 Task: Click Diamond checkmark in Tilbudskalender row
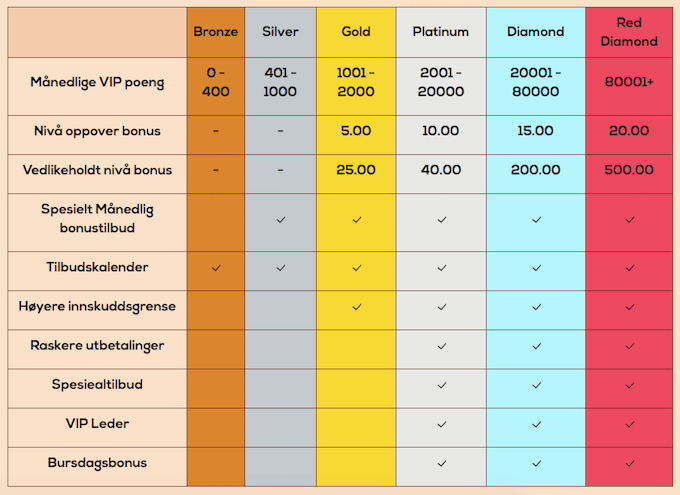coord(536,268)
